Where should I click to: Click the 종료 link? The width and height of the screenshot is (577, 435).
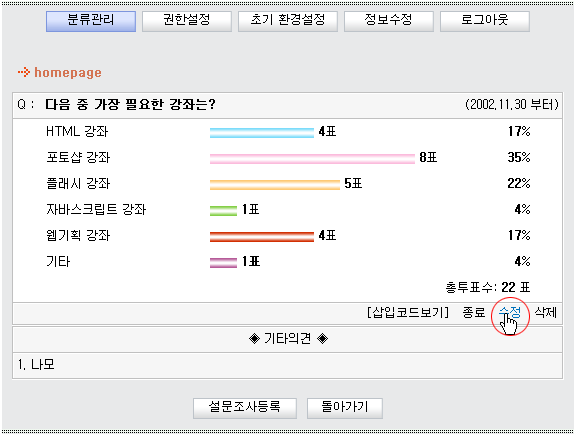[x=474, y=312]
